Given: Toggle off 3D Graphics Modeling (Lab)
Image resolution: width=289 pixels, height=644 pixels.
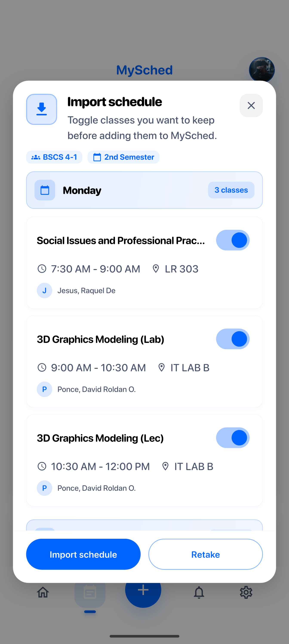Looking at the screenshot, I should pos(232,339).
